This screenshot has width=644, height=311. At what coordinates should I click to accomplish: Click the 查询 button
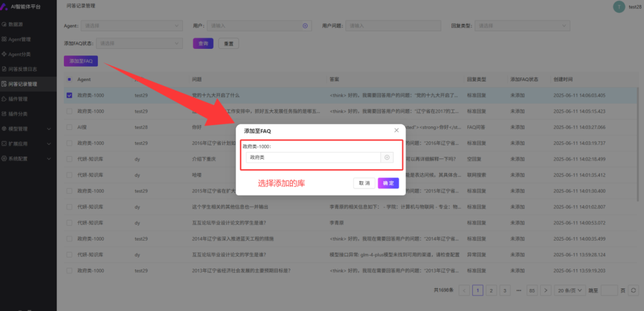(203, 43)
